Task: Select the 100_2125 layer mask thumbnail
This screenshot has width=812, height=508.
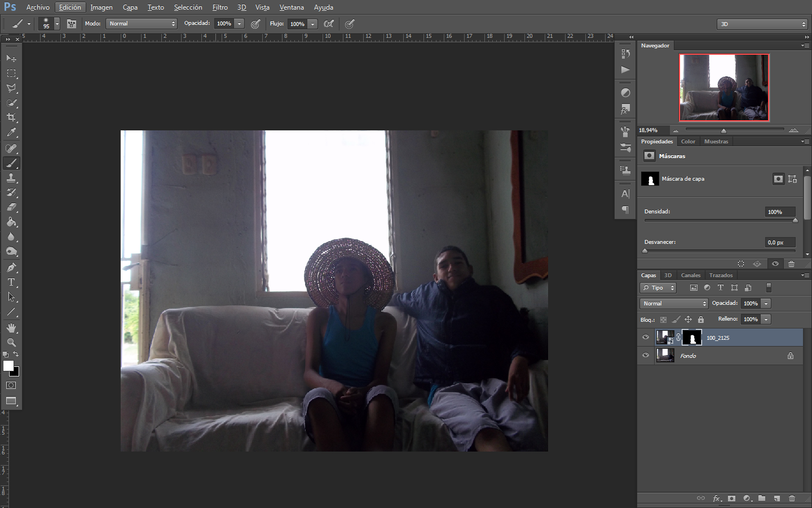Action: (692, 338)
